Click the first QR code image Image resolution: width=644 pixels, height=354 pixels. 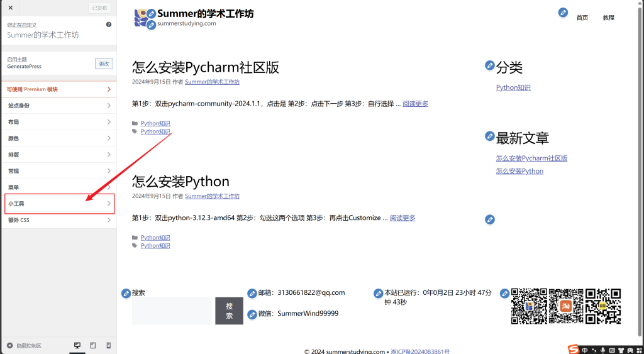point(530,306)
